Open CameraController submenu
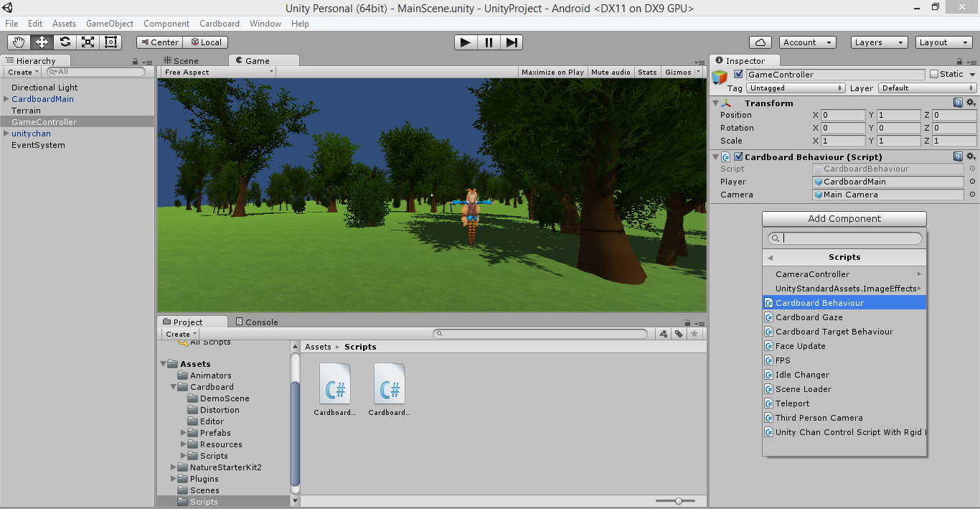 tap(844, 274)
